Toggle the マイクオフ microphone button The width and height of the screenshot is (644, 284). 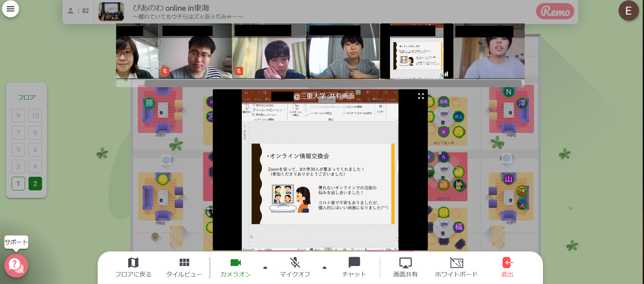pyautogui.click(x=295, y=267)
